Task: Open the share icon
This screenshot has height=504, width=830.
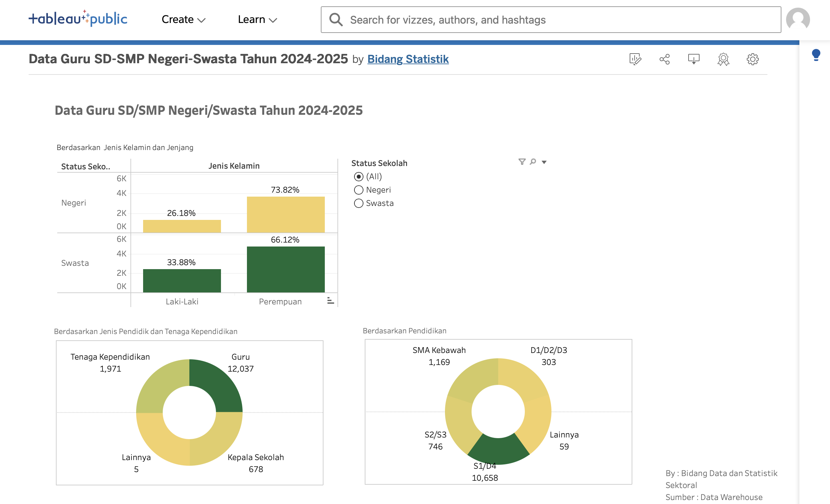Action: click(x=664, y=59)
